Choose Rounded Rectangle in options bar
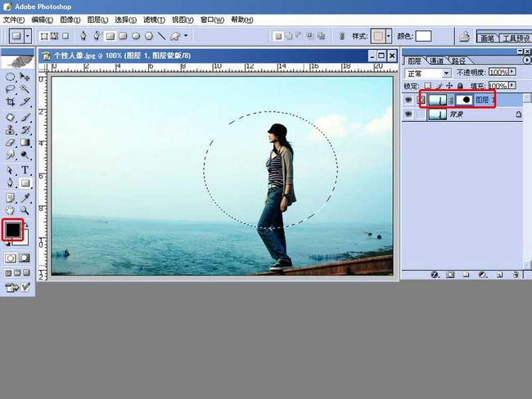 point(123,36)
